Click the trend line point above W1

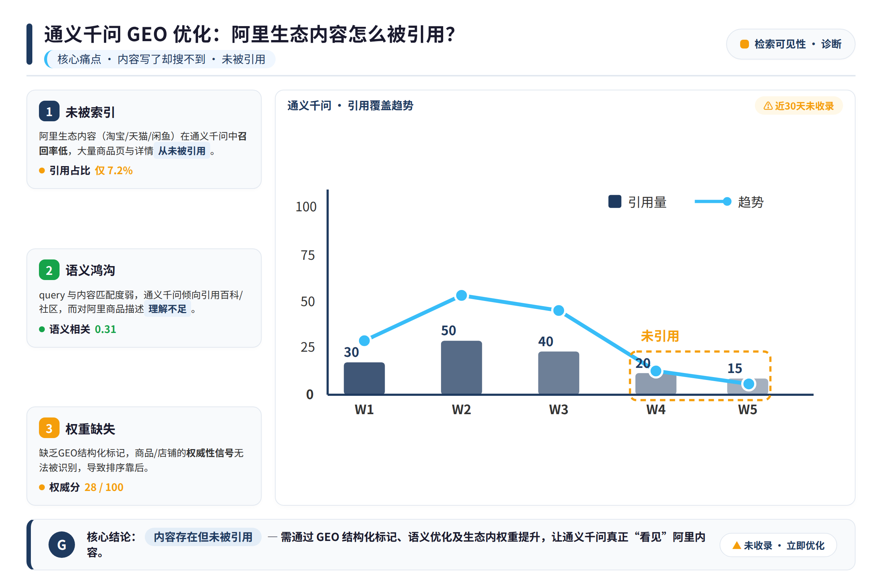365,341
